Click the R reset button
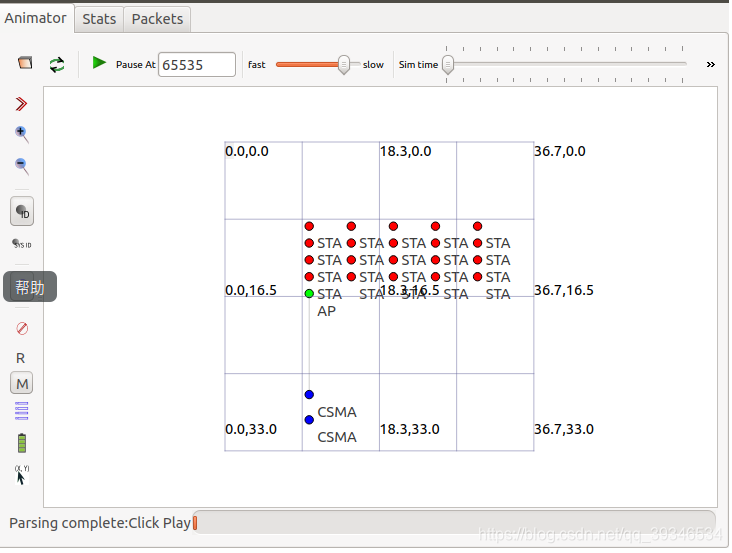 (21, 358)
